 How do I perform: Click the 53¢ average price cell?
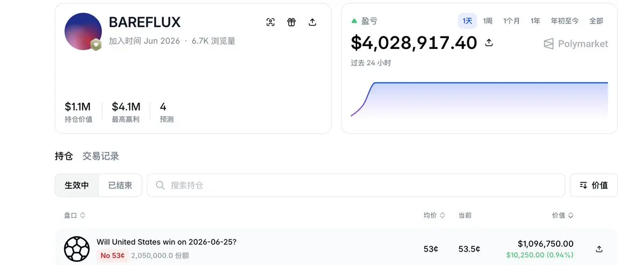point(431,249)
